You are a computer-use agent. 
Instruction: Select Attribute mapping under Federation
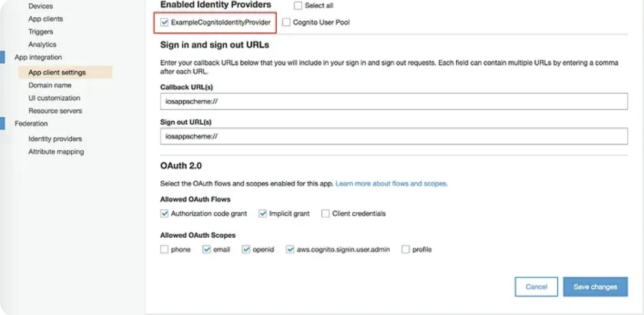click(56, 152)
